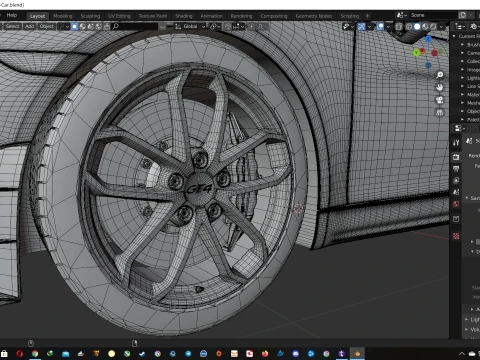Click the pan view hand icon

pyautogui.click(x=440, y=88)
